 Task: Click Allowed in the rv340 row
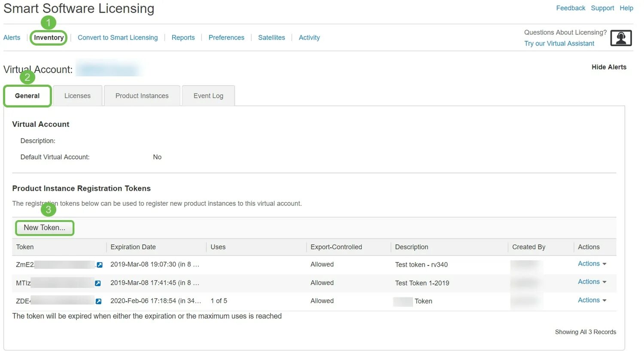322,265
